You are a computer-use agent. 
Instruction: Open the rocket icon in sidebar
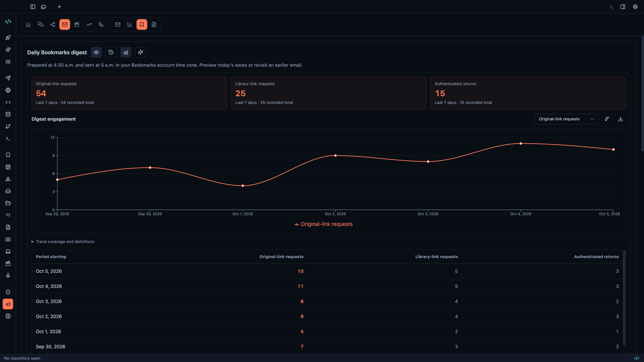[8, 38]
